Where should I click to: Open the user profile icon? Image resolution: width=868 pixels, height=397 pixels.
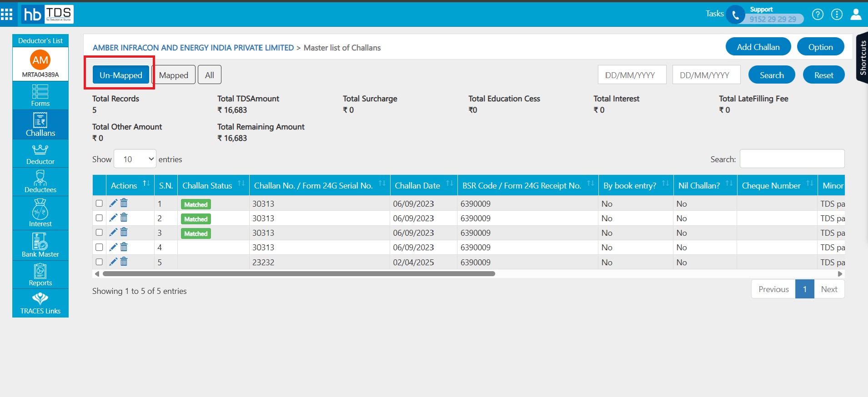[856, 15]
